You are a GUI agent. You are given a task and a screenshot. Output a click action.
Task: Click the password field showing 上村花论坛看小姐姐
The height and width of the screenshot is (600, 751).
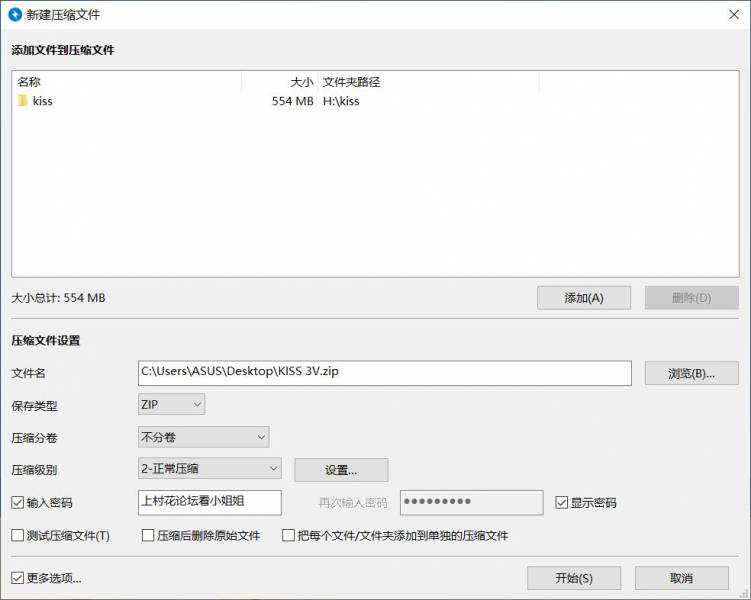(210, 502)
